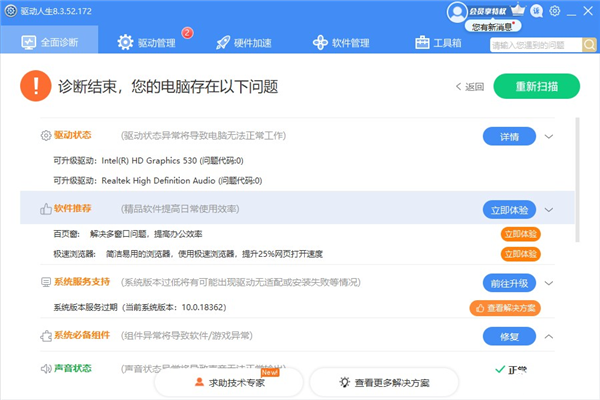Click the 软件推荐 thumbs-up icon

pyautogui.click(x=46, y=209)
